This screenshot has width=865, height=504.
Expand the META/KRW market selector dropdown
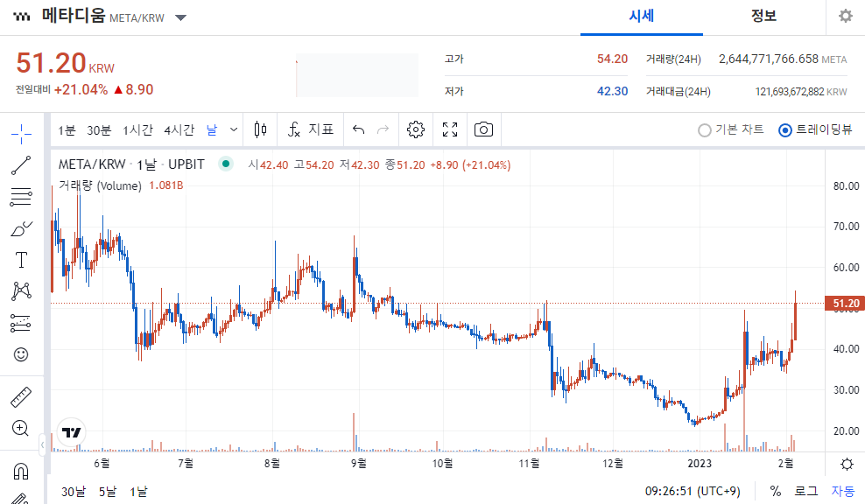180,17
